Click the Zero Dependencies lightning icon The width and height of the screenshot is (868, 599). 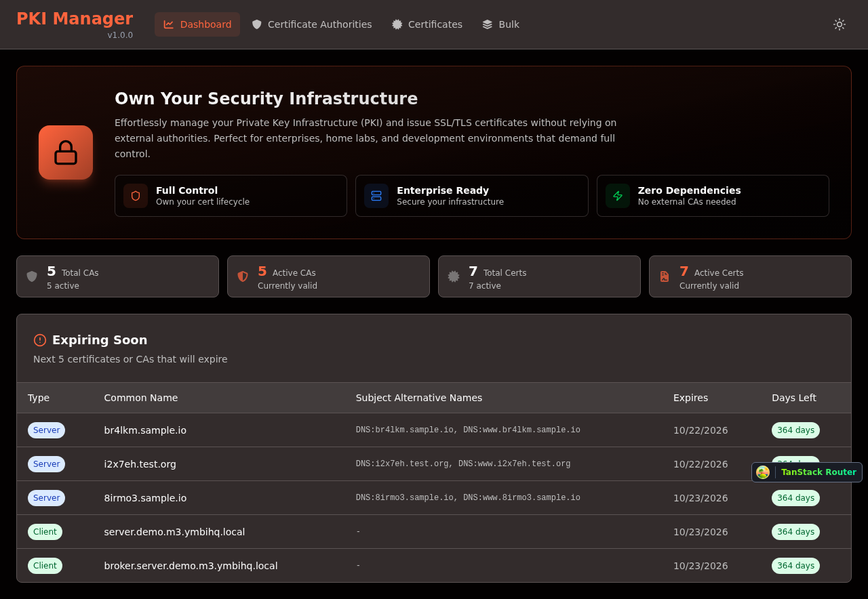[x=618, y=196]
